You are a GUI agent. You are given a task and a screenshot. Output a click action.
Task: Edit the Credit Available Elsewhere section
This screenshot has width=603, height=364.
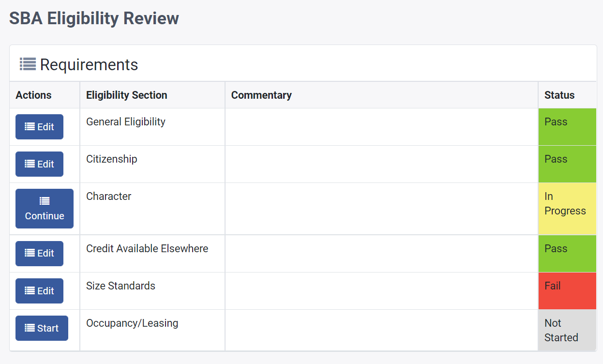coord(39,253)
